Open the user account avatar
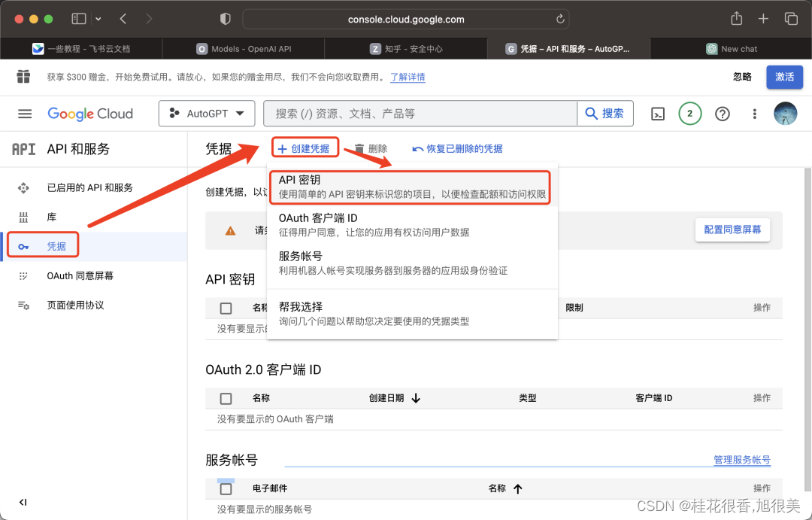Image resolution: width=812 pixels, height=520 pixels. (786, 114)
